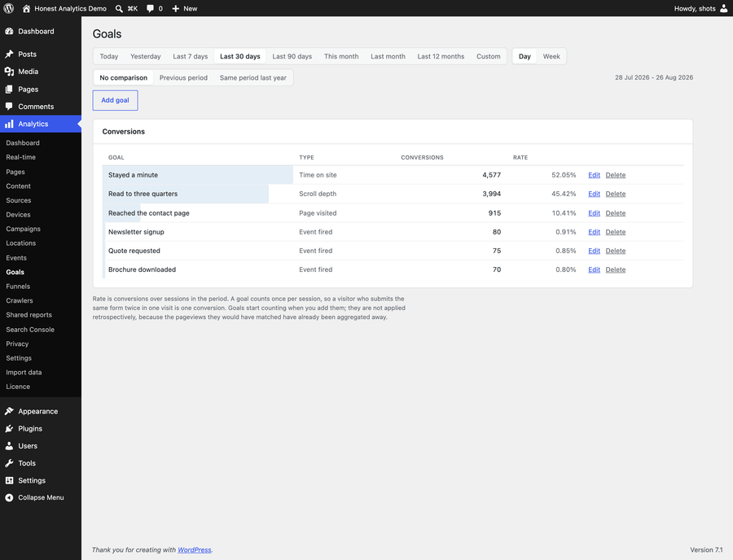Viewport: 733px width, 560px height.
Task: Open Search Console in Analytics submenu
Action: click(x=30, y=330)
